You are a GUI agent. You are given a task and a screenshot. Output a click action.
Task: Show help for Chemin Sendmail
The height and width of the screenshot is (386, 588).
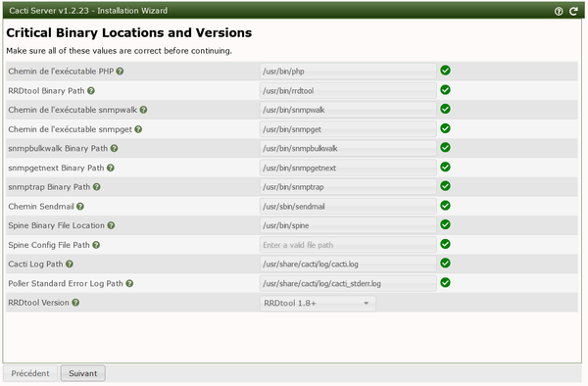tap(80, 206)
